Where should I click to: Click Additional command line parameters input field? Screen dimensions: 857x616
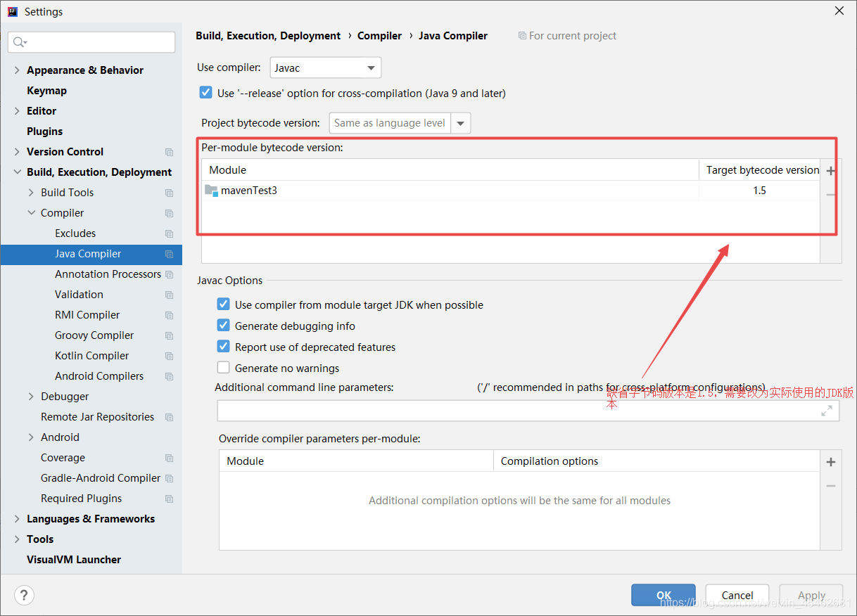(x=528, y=411)
